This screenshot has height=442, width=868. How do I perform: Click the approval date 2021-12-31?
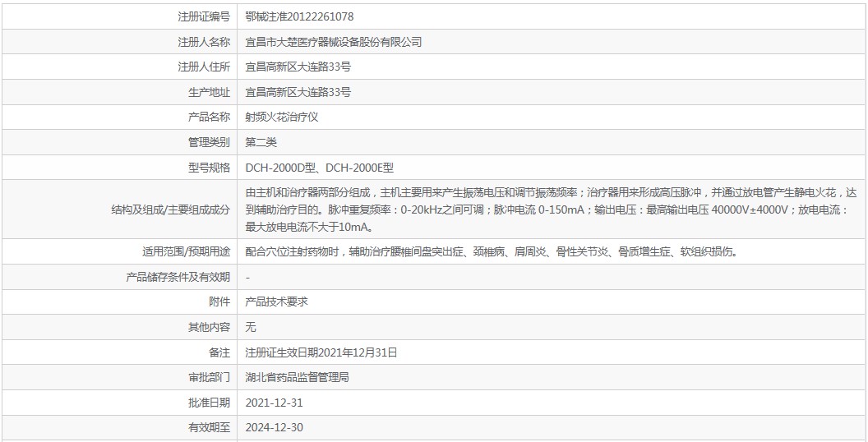pos(274,403)
